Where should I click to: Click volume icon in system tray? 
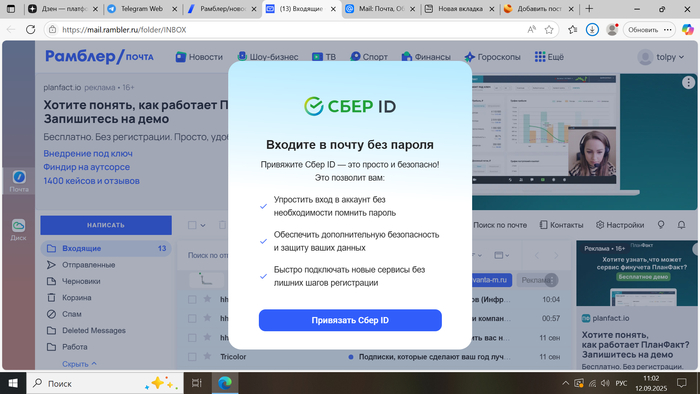605,383
